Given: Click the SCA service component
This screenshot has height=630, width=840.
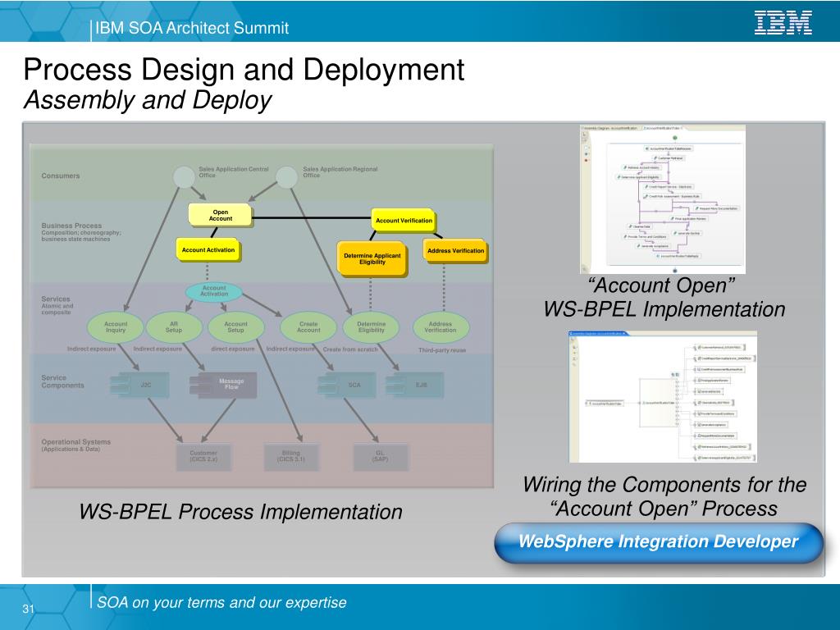Looking at the screenshot, I should 347,386.
